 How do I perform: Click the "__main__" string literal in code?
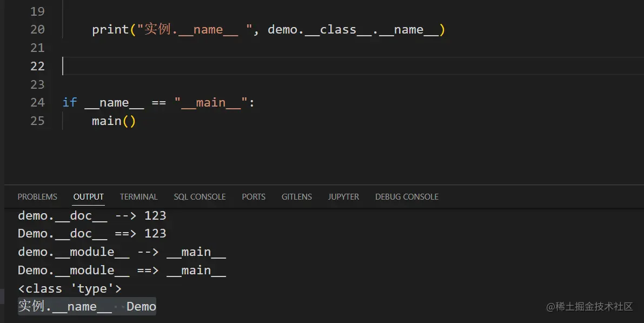(211, 102)
